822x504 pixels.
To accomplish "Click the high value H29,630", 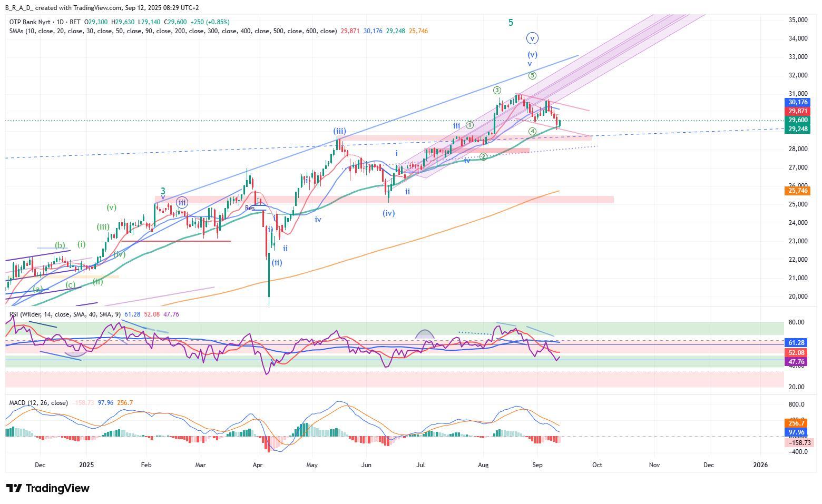I will [123, 22].
